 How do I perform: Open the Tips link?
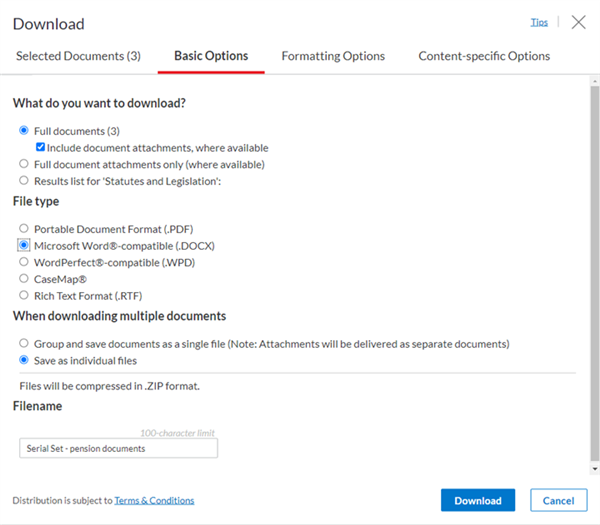click(x=539, y=23)
